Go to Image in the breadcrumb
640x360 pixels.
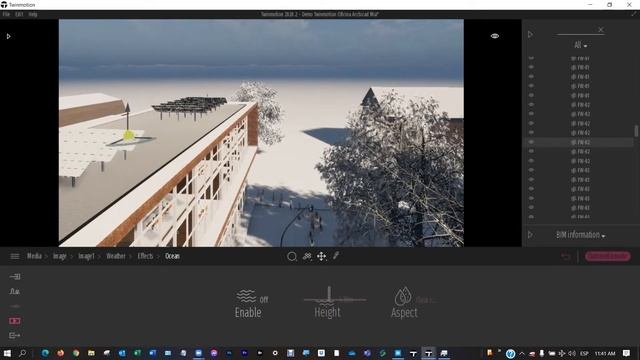pyautogui.click(x=60, y=256)
